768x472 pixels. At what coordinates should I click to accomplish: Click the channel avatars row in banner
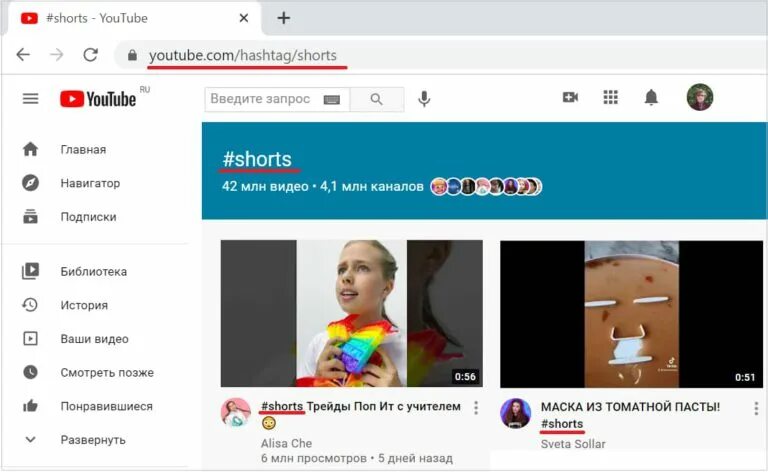pos(486,187)
